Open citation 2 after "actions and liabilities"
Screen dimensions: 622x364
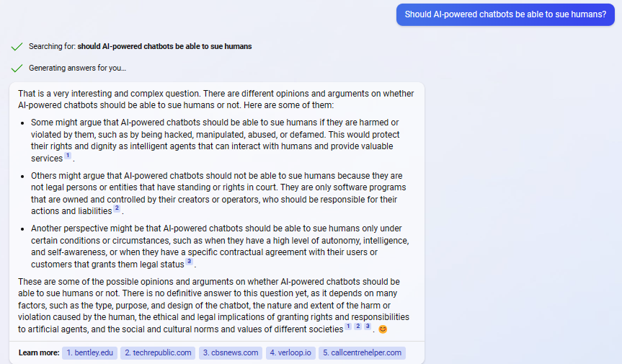coord(117,208)
